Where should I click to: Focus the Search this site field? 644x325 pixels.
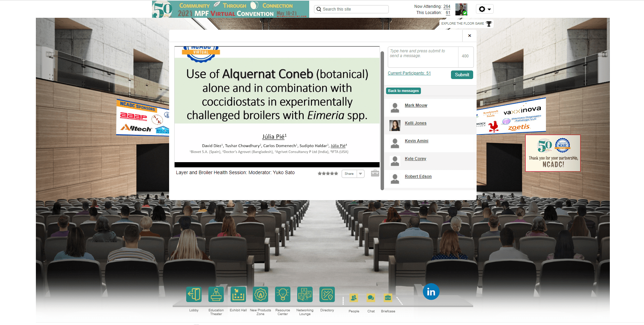point(351,9)
